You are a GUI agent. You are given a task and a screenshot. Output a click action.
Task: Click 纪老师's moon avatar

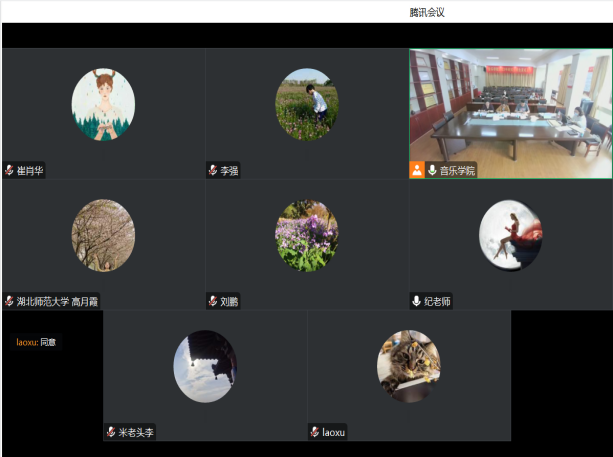point(510,235)
